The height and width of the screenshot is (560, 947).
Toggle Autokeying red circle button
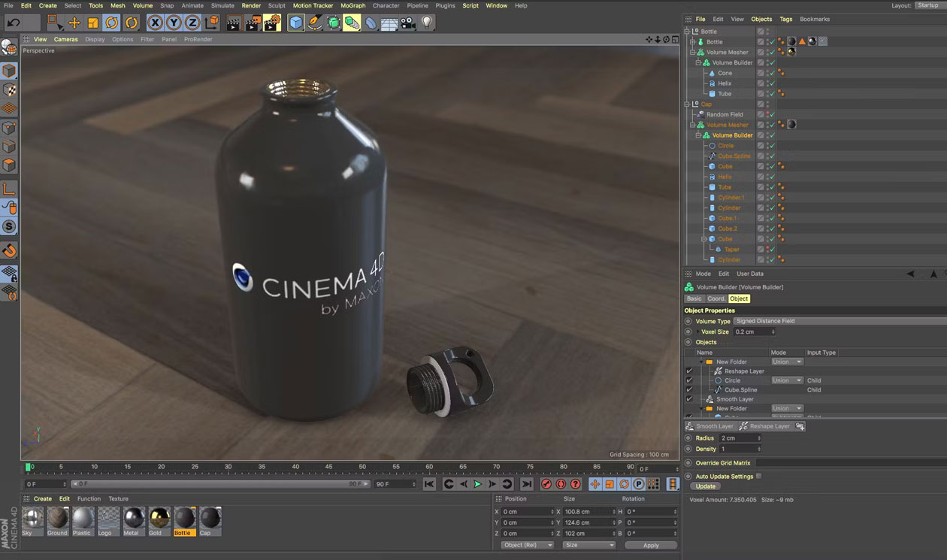(x=561, y=484)
